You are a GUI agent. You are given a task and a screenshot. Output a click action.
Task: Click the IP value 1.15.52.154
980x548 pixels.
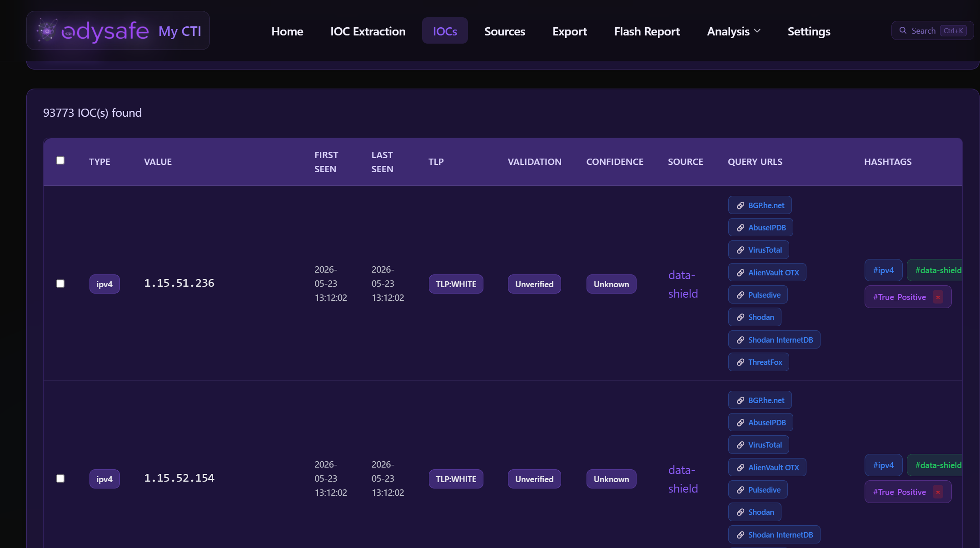[x=179, y=478]
